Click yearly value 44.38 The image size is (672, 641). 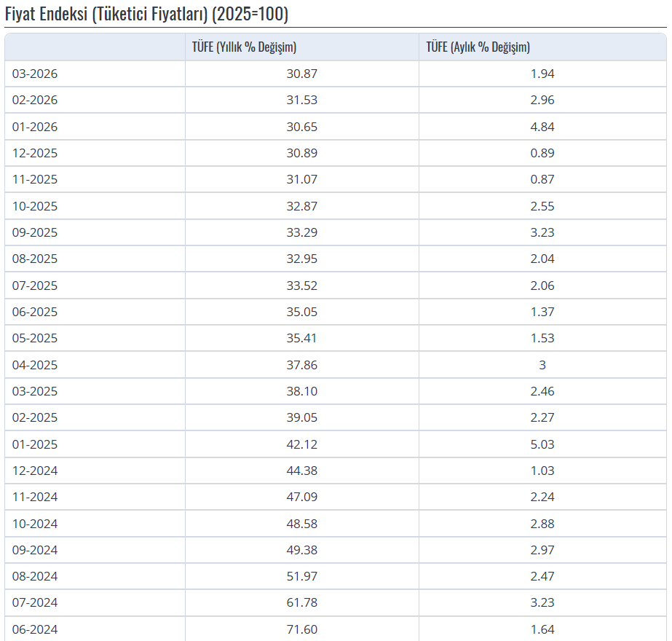pos(301,471)
